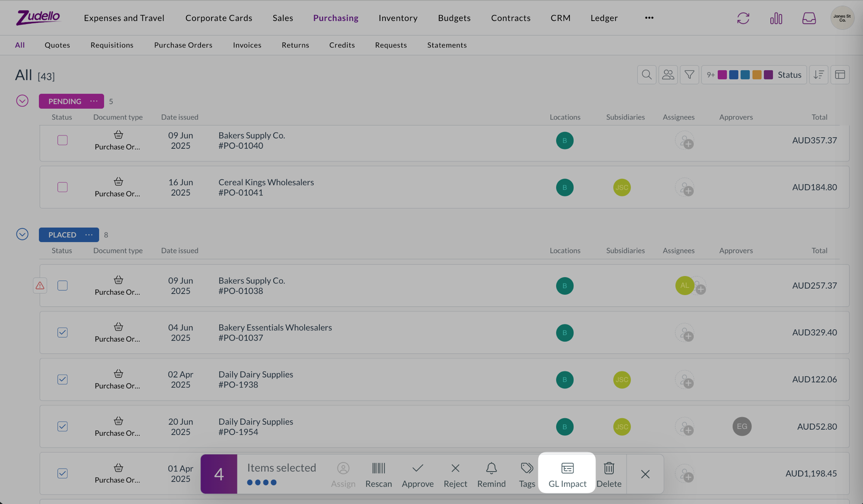The image size is (863, 504).
Task: Switch to Purchase Orders tab
Action: 183,45
